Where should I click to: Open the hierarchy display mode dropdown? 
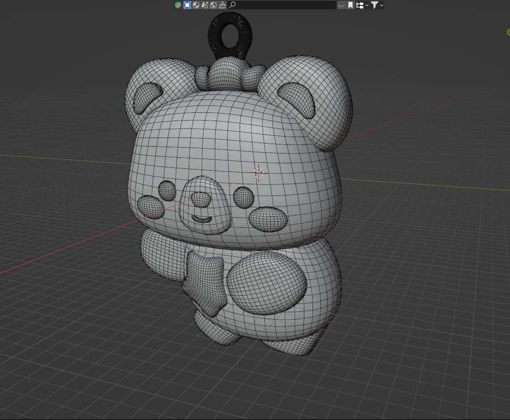[362, 5]
